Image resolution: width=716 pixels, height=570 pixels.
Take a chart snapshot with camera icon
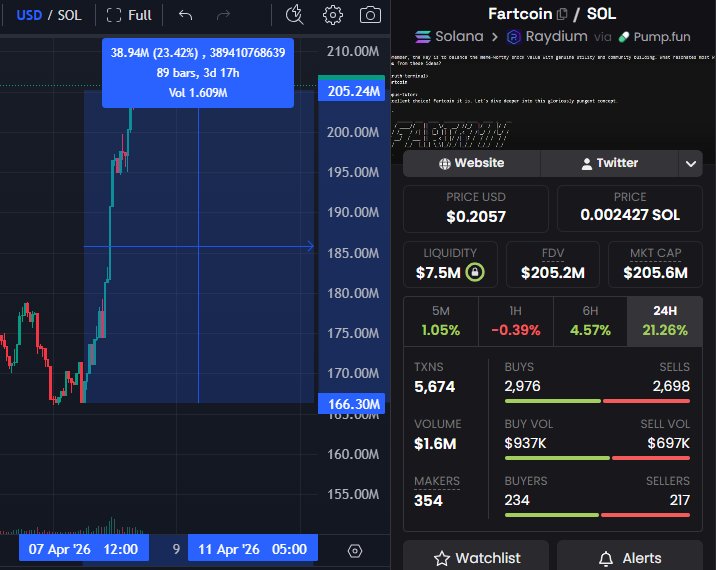pyautogui.click(x=370, y=15)
